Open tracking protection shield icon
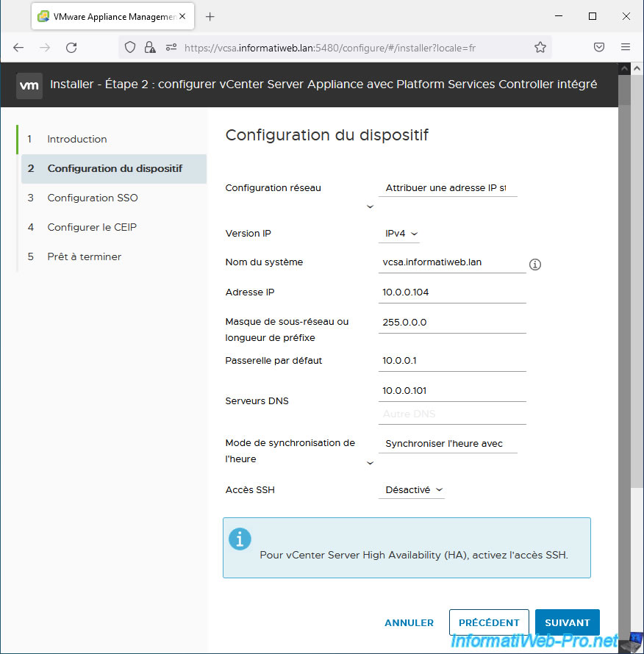The image size is (644, 654). 130,48
